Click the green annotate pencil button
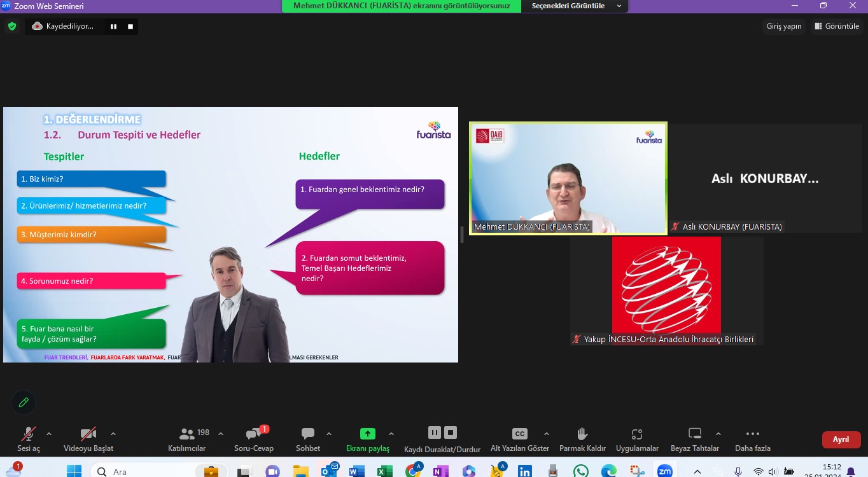The width and height of the screenshot is (868, 477). pos(24,403)
